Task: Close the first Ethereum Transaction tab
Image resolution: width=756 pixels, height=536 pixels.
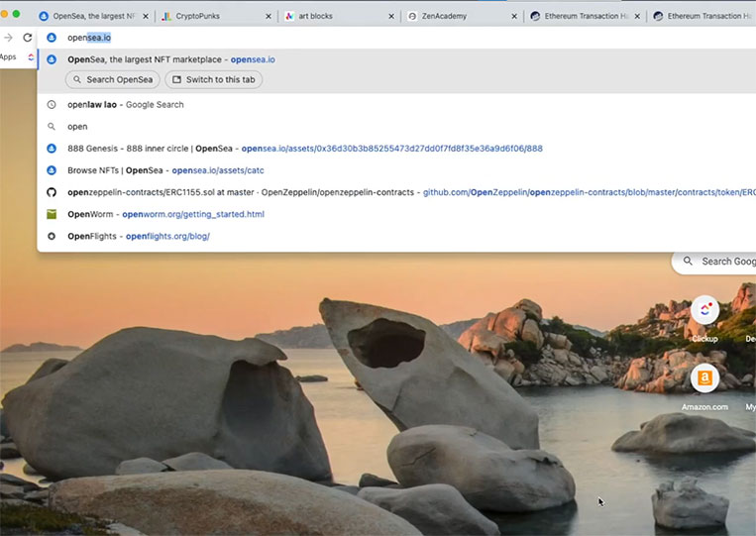Action: pyautogui.click(x=637, y=16)
